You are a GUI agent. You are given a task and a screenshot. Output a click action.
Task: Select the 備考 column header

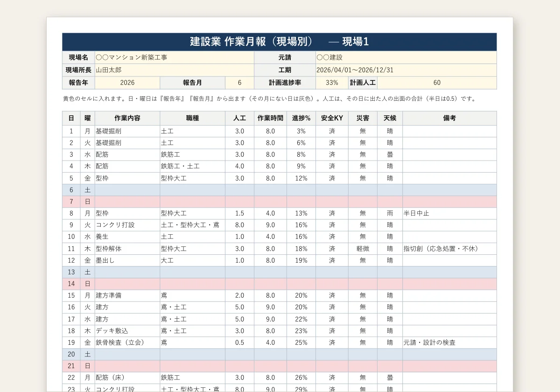tap(449, 118)
